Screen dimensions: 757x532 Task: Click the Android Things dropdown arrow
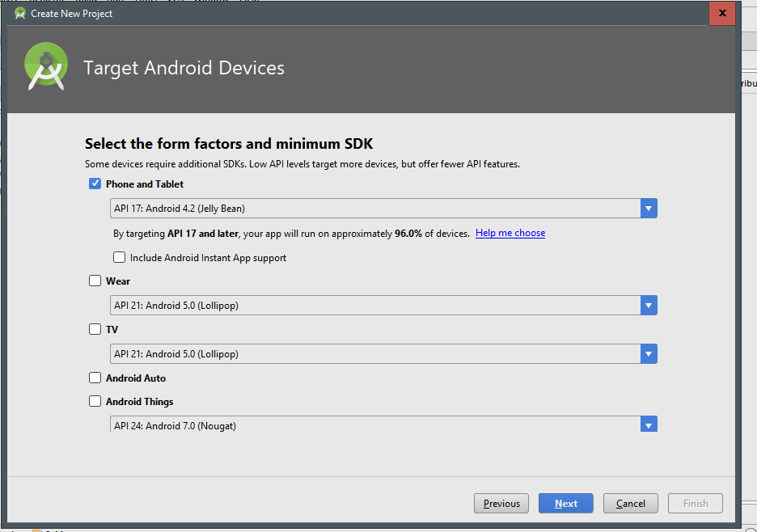(x=649, y=424)
